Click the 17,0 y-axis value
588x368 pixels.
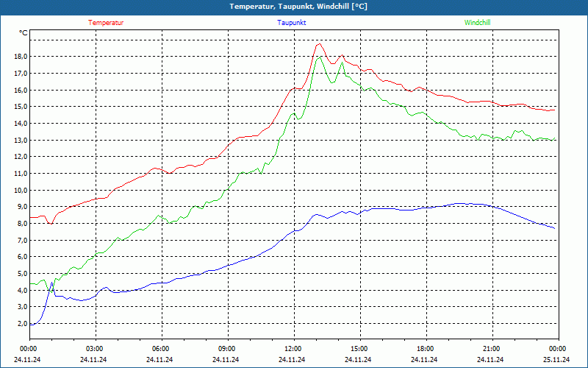21,73
